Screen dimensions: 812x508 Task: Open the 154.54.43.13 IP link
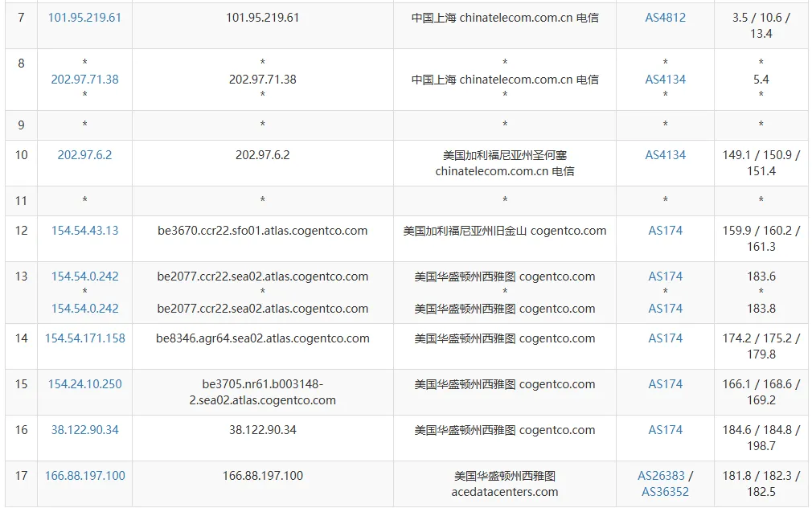tap(84, 231)
